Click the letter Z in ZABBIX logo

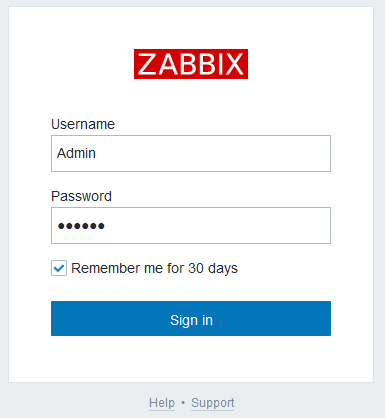[146, 64]
